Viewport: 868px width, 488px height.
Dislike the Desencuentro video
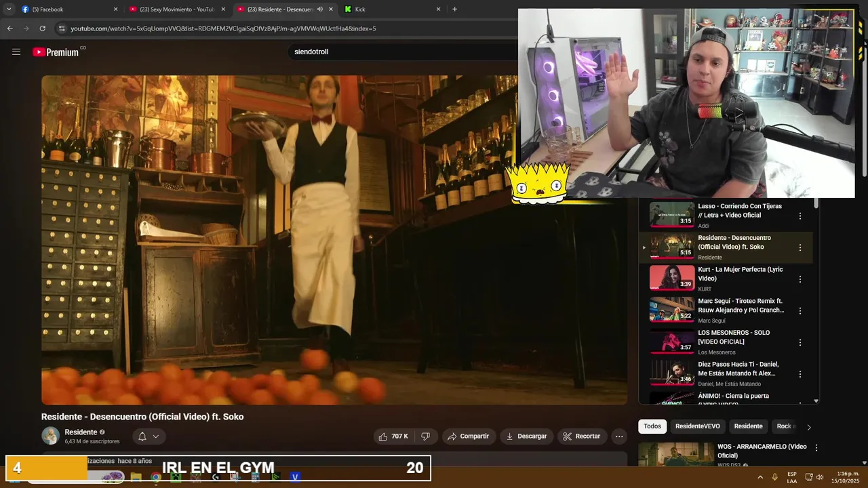pyautogui.click(x=426, y=436)
